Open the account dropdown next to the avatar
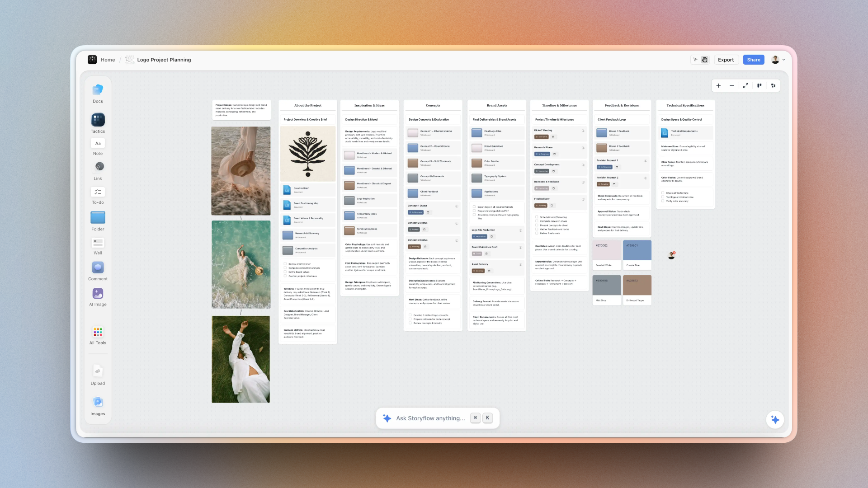The image size is (868, 488). [785, 59]
